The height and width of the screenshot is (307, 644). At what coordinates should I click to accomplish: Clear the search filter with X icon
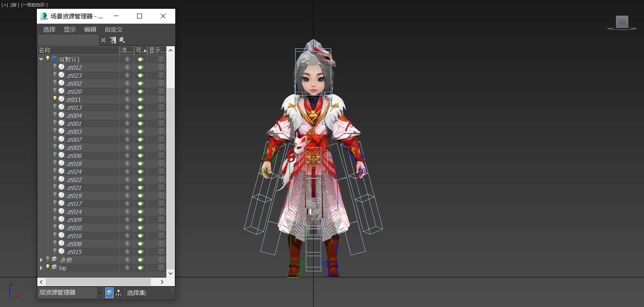[x=103, y=40]
